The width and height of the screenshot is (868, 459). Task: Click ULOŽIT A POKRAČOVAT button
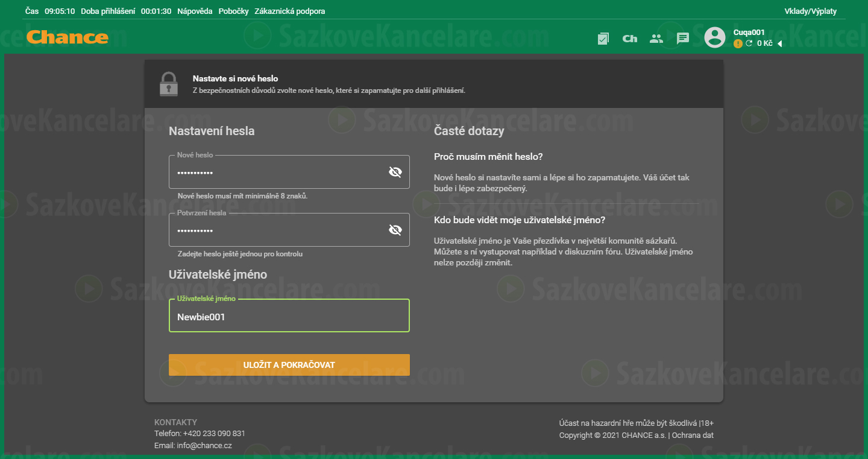click(x=289, y=365)
